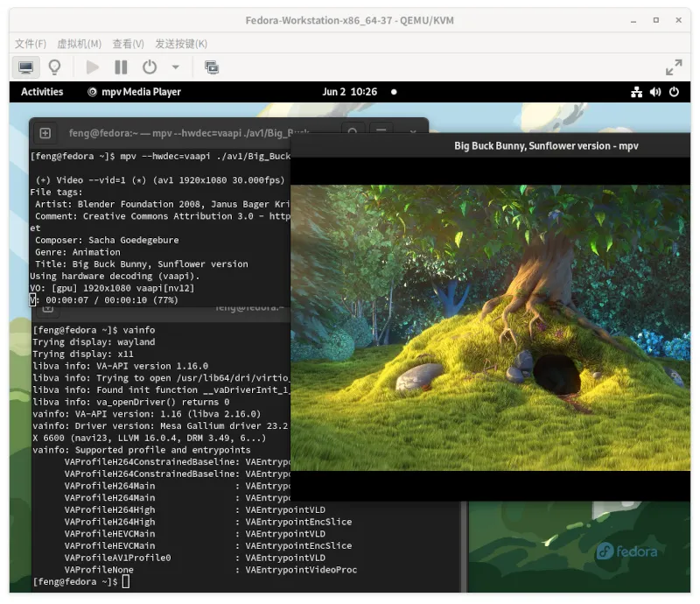This screenshot has width=700, height=604.
Task: Click the network icon in the system tray
Action: click(637, 92)
